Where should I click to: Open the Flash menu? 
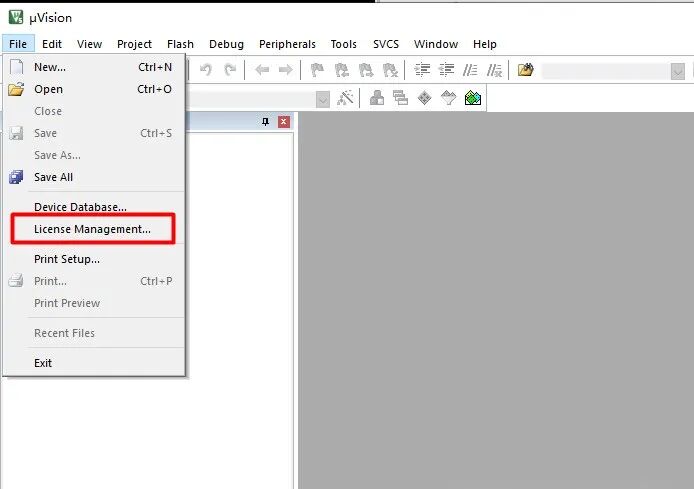pyautogui.click(x=180, y=44)
